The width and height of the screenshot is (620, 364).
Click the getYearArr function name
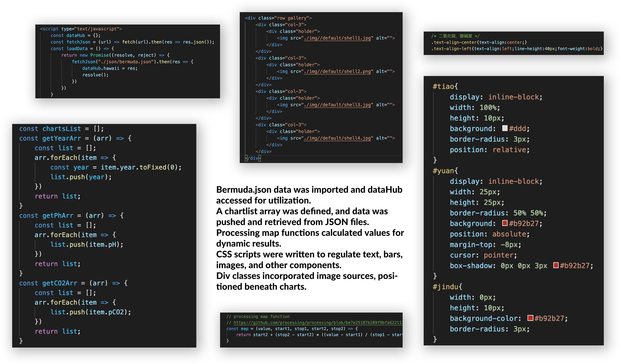[x=61, y=138]
